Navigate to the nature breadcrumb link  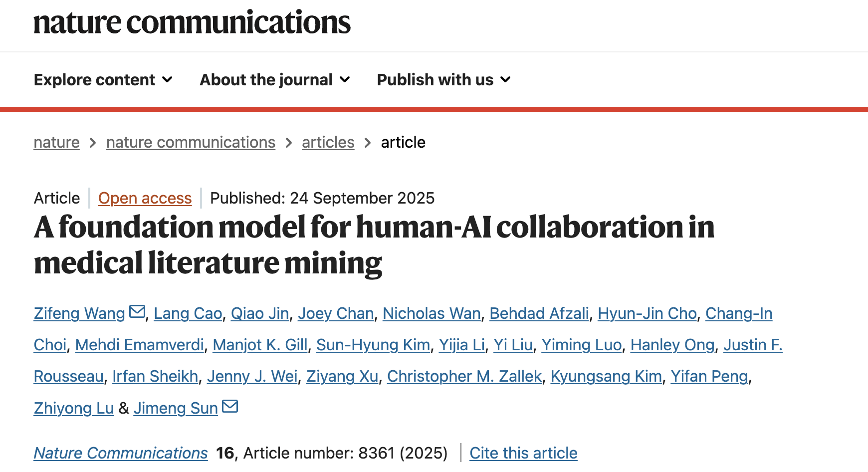[x=56, y=142]
